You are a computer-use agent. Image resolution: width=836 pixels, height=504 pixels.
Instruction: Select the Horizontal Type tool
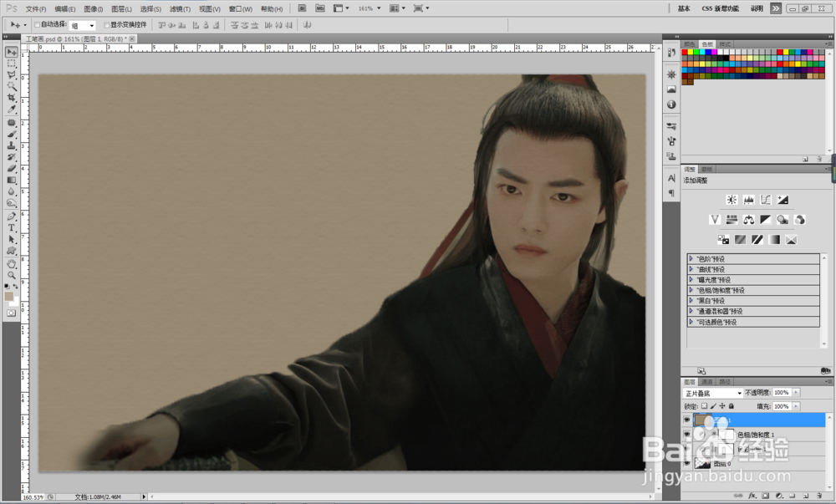[x=11, y=227]
